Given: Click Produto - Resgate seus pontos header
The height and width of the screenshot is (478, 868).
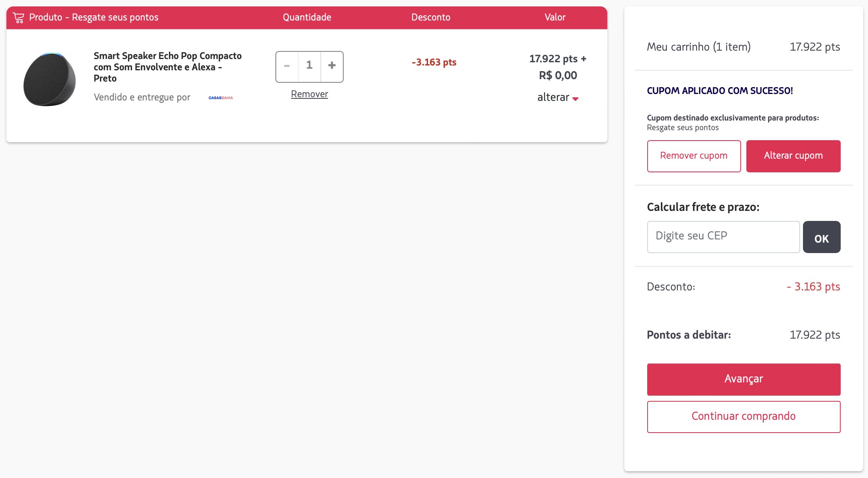Looking at the screenshot, I should click(94, 17).
